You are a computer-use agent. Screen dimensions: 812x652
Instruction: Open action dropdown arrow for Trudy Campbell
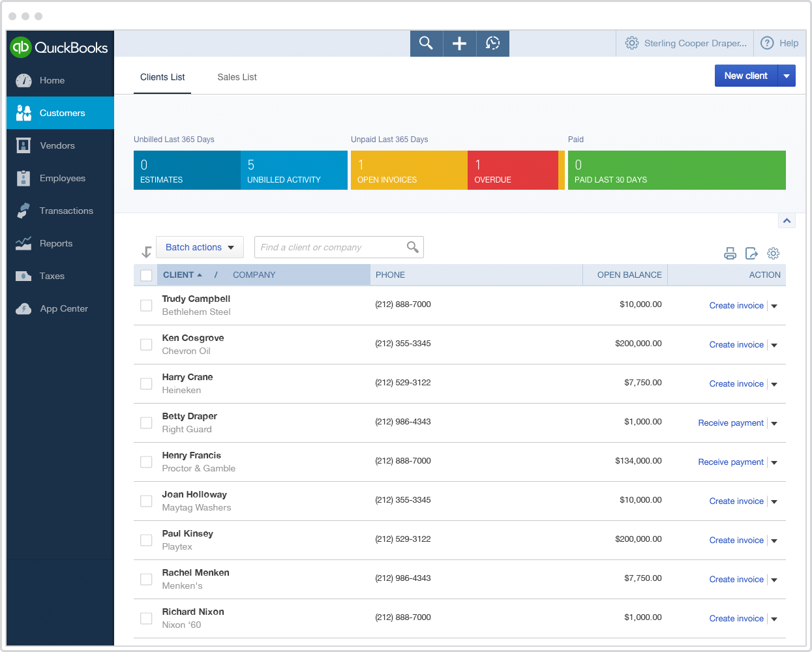click(x=774, y=306)
